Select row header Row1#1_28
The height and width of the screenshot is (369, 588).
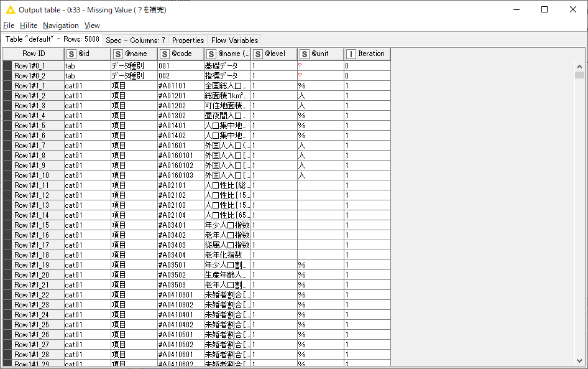click(x=34, y=354)
